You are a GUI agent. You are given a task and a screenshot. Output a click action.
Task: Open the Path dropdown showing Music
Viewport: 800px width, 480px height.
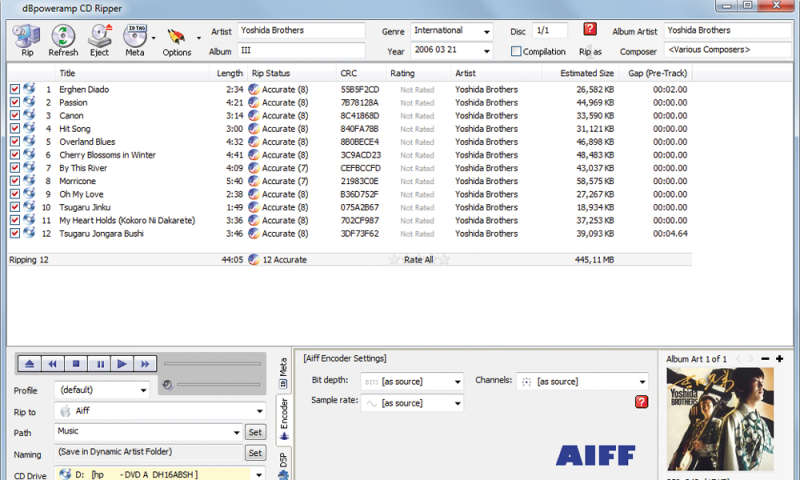click(x=148, y=432)
